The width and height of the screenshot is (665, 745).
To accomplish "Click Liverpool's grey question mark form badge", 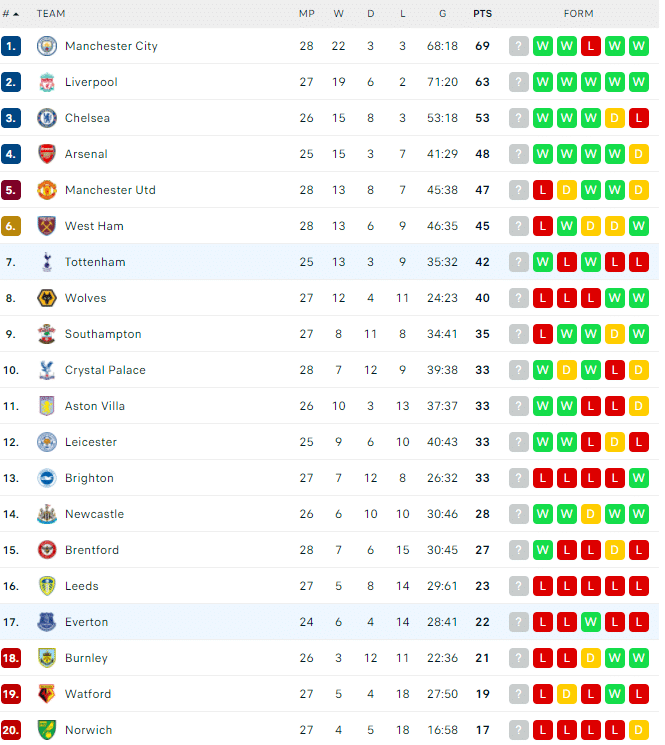I will click(x=519, y=82).
